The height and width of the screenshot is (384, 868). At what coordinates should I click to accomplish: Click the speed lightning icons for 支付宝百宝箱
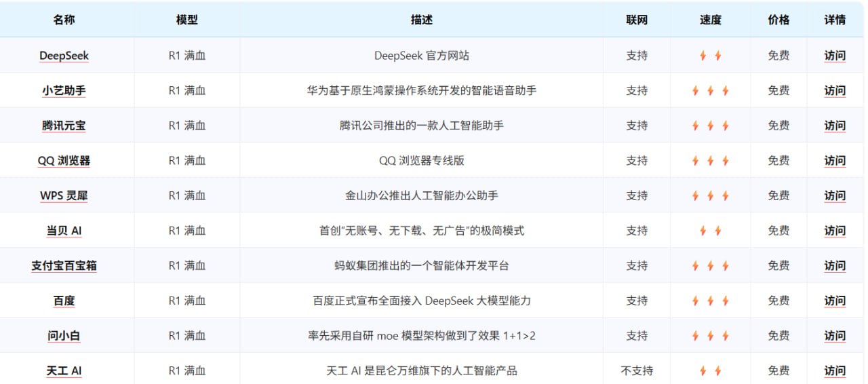coord(710,266)
